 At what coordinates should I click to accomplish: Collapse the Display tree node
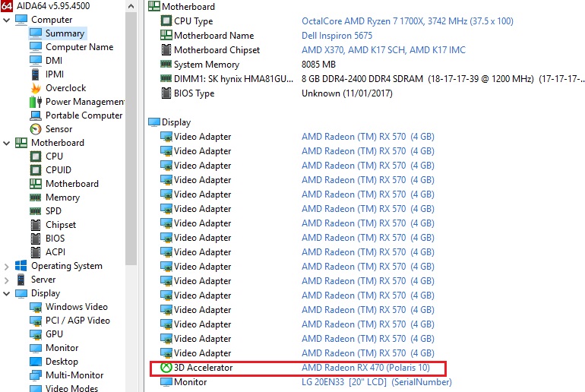(6, 293)
